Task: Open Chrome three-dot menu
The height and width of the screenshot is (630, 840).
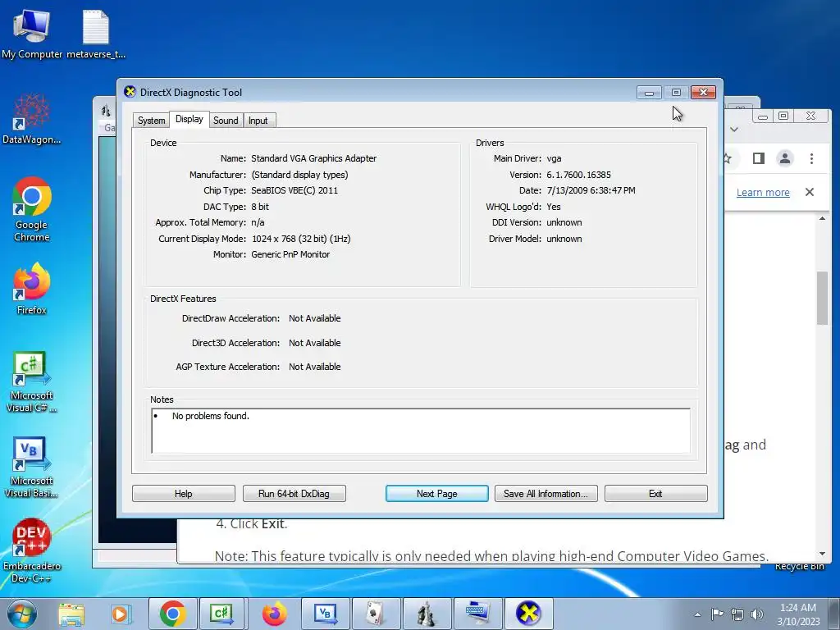Action: pos(811,158)
